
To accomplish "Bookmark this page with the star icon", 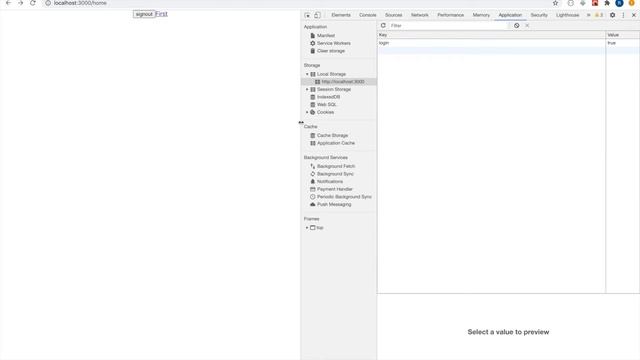I will [555, 3].
